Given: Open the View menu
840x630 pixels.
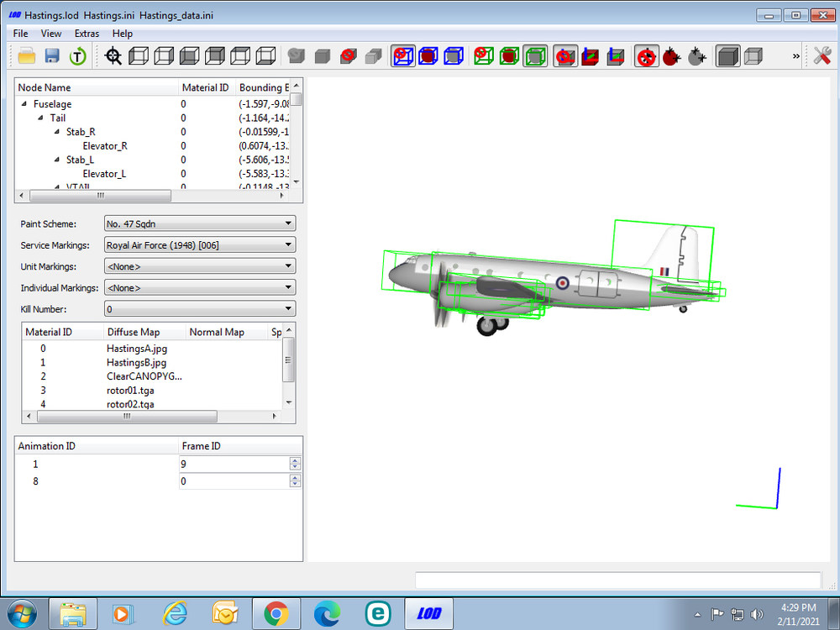Looking at the screenshot, I should point(51,34).
